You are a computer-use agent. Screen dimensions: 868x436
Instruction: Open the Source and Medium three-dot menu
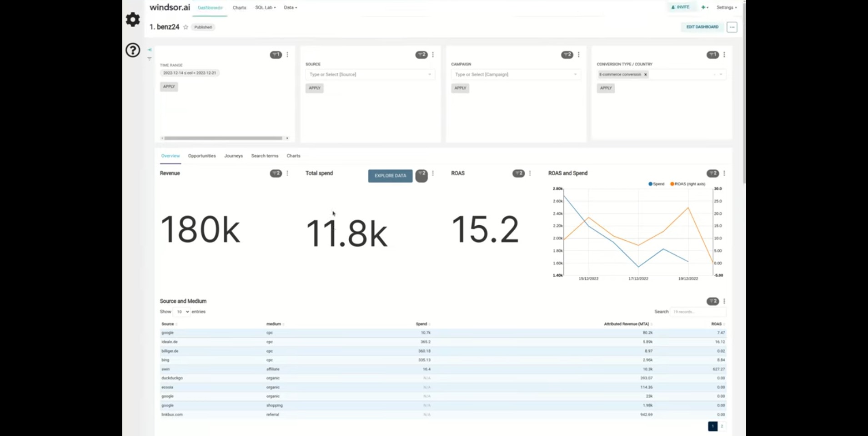point(724,301)
